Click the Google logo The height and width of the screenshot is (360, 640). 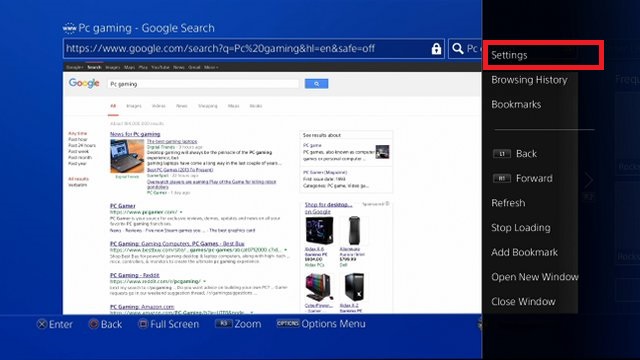click(84, 83)
